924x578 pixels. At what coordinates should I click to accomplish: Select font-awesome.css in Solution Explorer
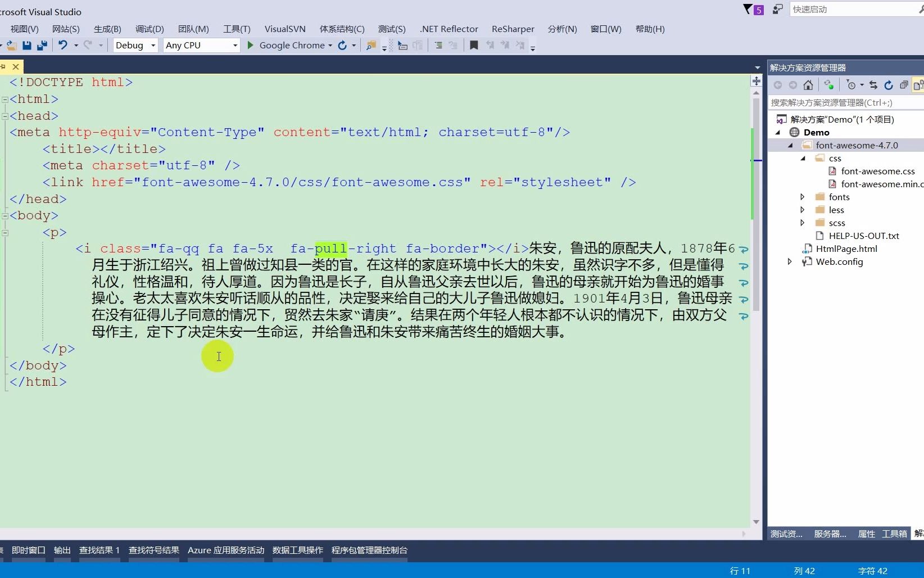877,171
